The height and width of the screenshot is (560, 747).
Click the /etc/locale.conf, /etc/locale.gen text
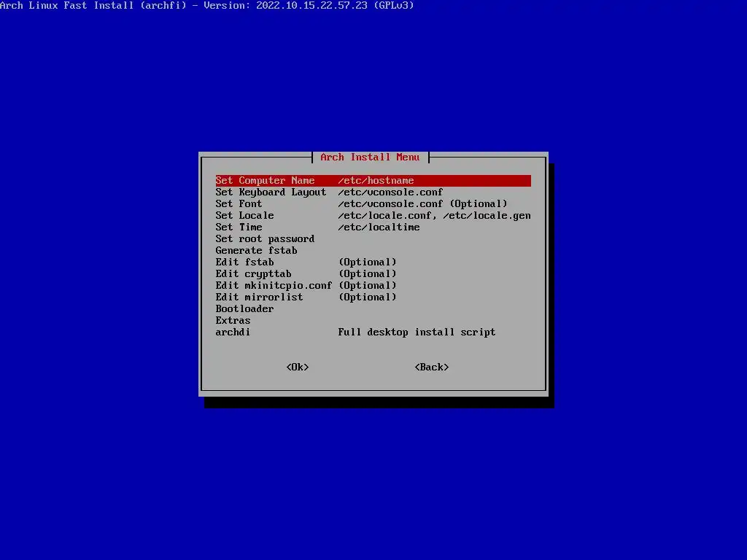tap(434, 216)
